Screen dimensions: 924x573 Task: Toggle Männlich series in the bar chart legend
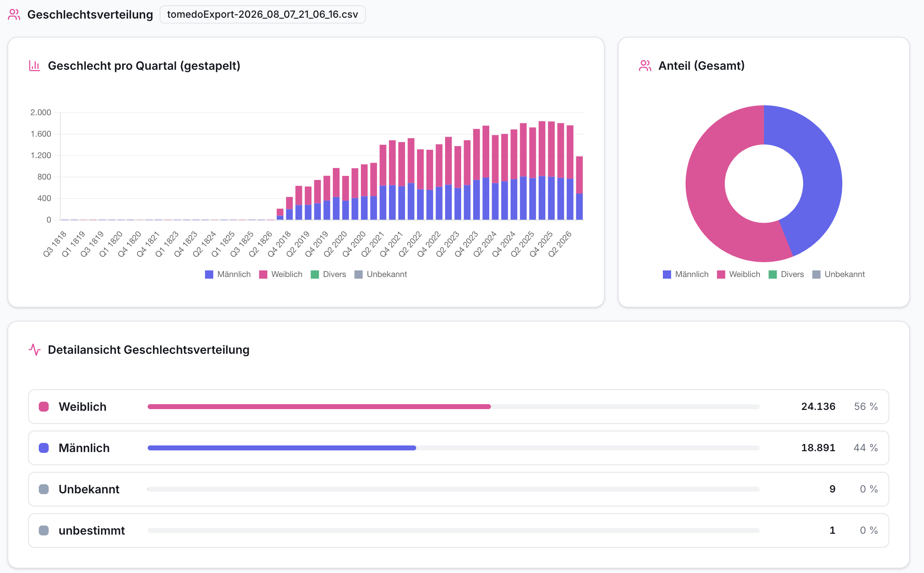click(228, 275)
